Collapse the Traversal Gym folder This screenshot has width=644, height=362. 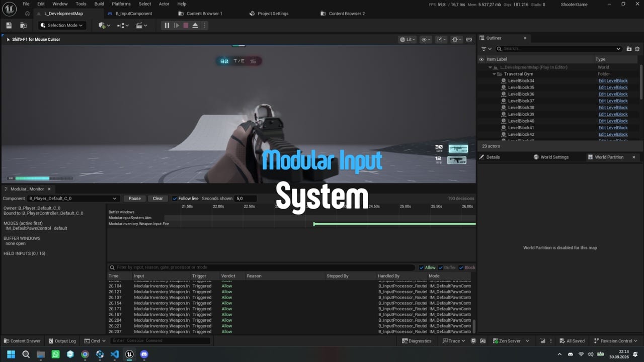point(494,74)
